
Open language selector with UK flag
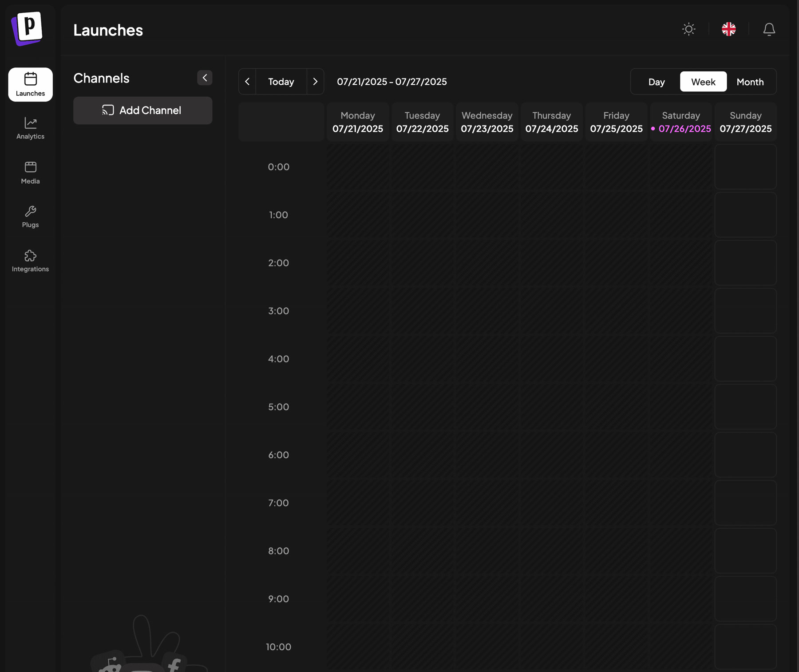click(728, 29)
